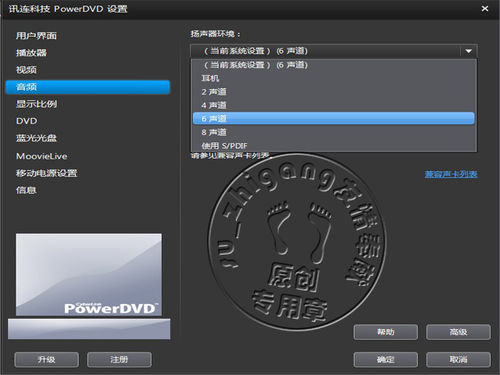Select 播放器 in the sidebar
This screenshot has height=375, width=500.
(31, 53)
